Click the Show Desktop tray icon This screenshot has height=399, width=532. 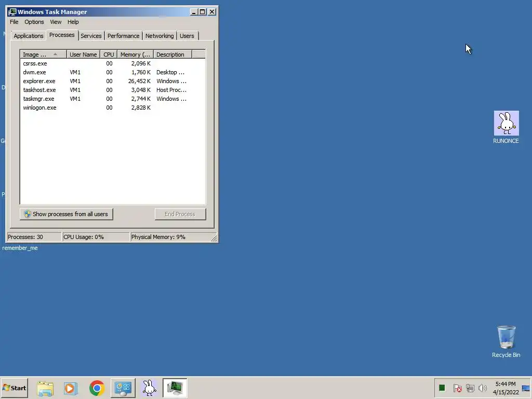coord(526,388)
